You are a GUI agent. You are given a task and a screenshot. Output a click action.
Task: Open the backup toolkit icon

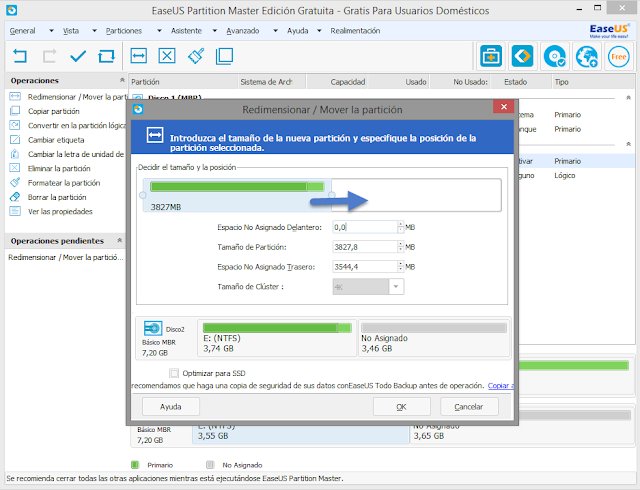pos(491,56)
